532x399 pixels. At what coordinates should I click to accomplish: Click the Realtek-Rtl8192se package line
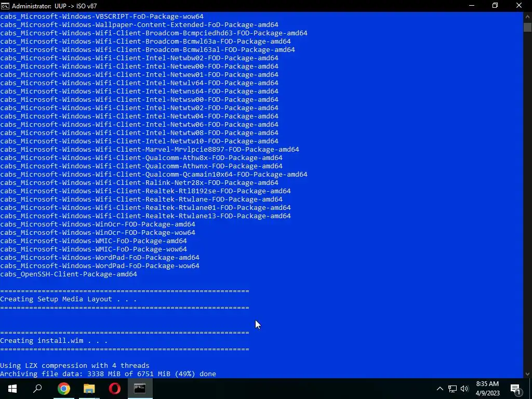[x=145, y=191]
